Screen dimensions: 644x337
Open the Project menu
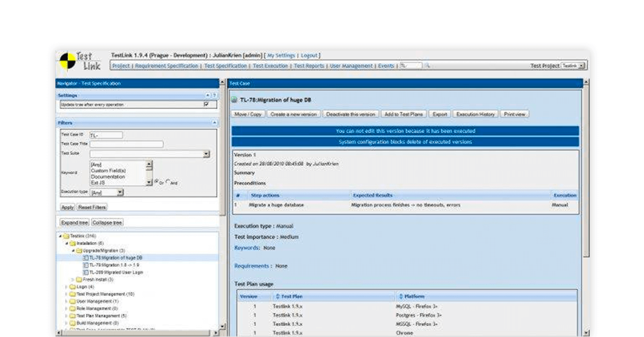(x=121, y=65)
